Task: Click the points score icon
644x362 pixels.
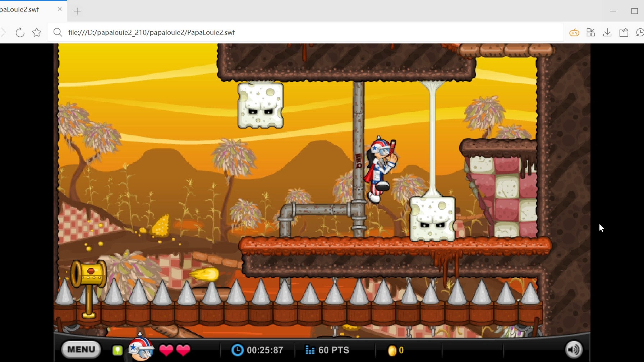Action: tap(310, 350)
